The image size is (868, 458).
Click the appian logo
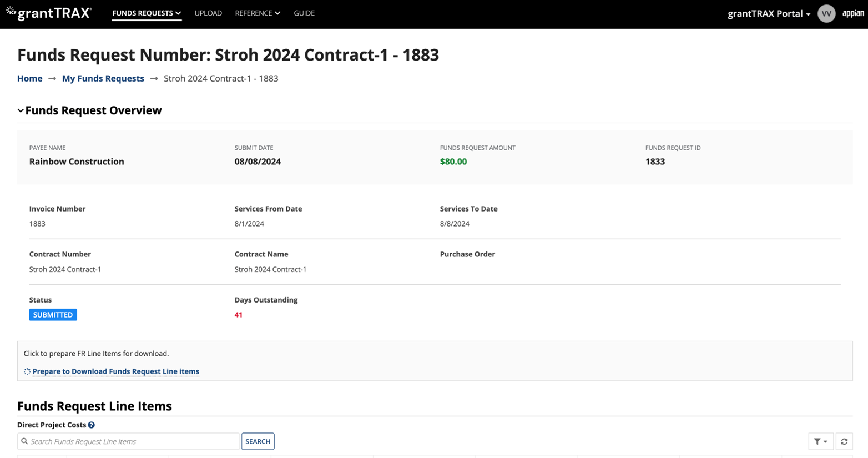coord(853,13)
